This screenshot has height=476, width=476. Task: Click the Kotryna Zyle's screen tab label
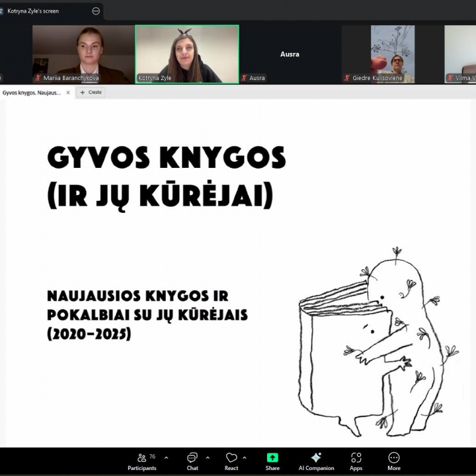pos(34,11)
